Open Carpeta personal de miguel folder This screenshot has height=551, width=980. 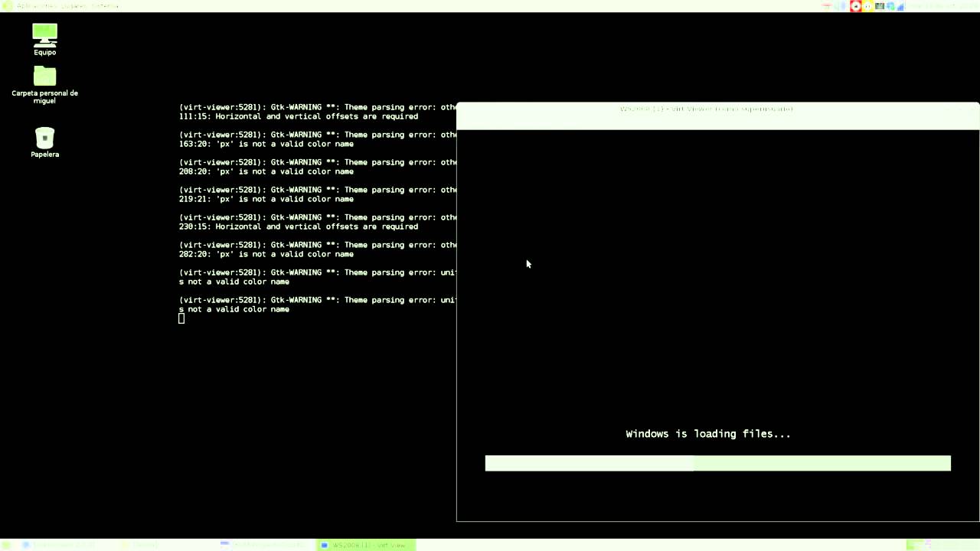44,84
